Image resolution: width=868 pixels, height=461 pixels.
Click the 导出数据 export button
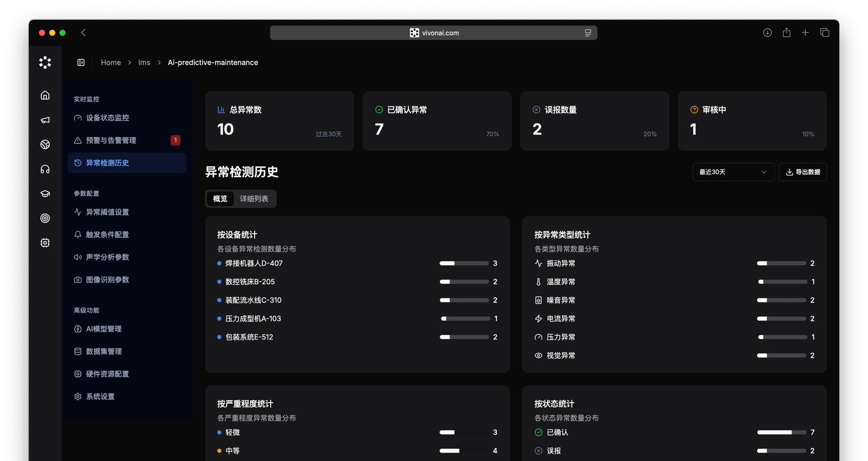802,172
